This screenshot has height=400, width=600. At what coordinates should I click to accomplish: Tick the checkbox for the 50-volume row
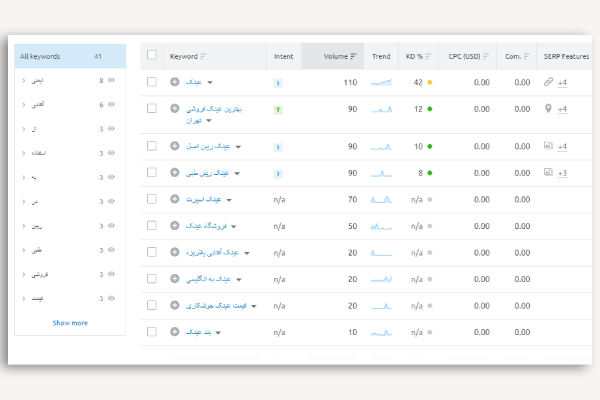tap(152, 226)
